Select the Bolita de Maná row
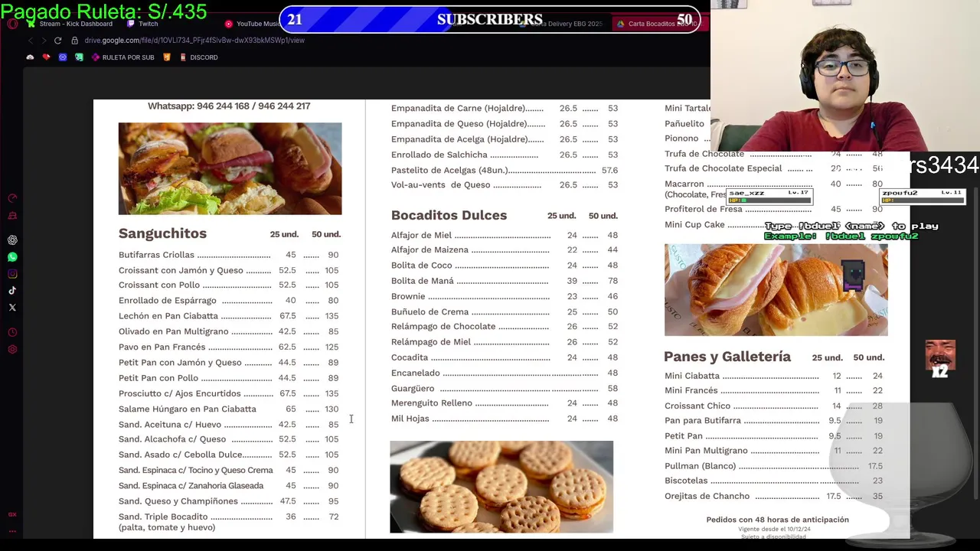Viewport: 980px width, 551px height. [505, 281]
